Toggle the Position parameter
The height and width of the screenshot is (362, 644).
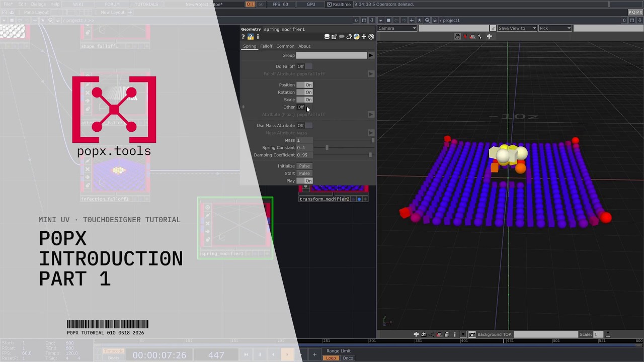304,85
